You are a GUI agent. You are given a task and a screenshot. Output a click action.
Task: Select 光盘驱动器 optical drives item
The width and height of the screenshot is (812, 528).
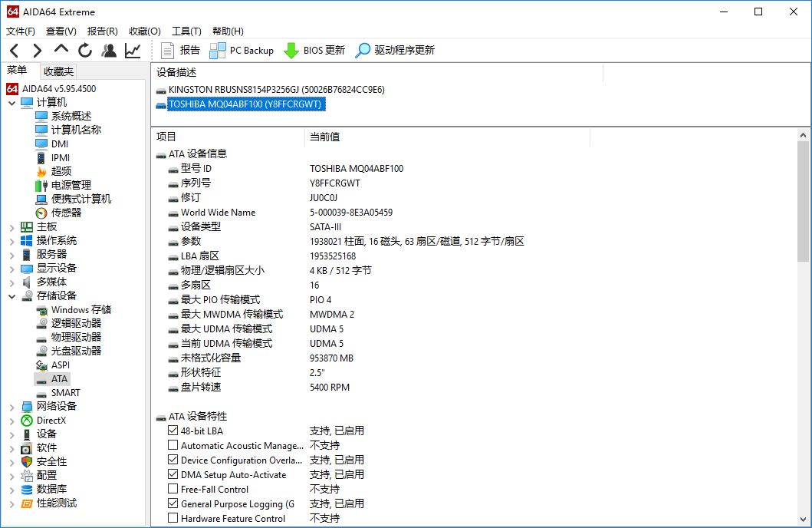pos(68,351)
